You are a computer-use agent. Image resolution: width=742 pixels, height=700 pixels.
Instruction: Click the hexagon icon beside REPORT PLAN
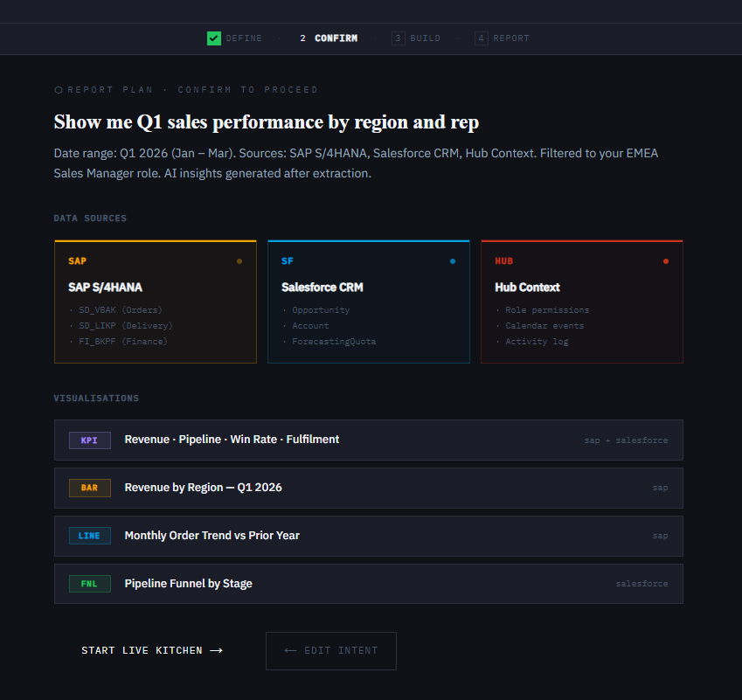(59, 90)
